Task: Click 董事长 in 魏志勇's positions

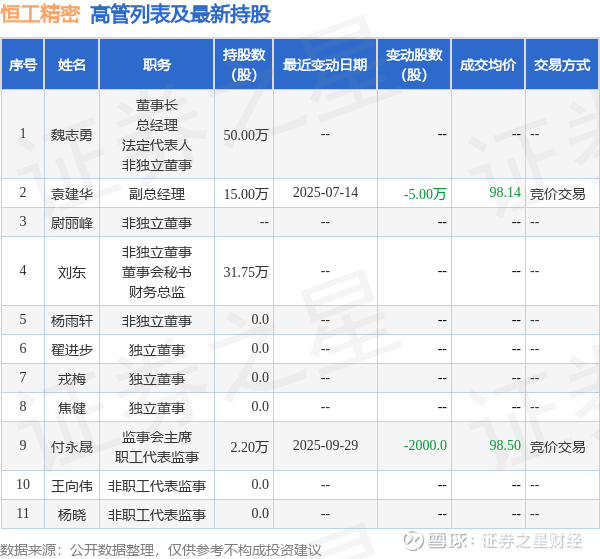Action: 157,105
